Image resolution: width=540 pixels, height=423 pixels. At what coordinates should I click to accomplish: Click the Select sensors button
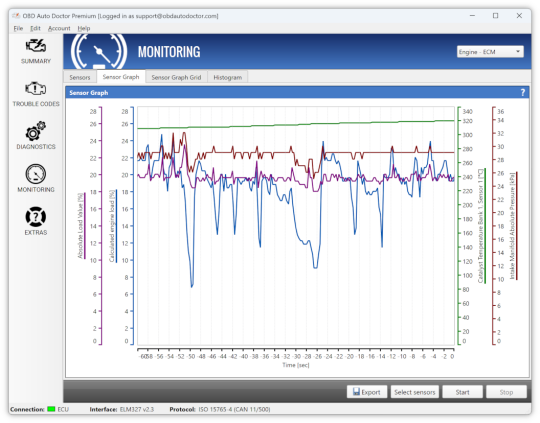[415, 392]
